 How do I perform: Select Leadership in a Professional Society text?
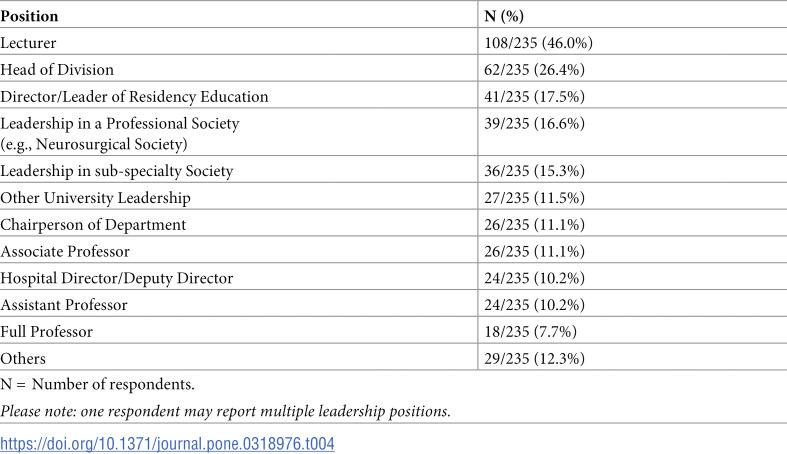tap(119, 123)
